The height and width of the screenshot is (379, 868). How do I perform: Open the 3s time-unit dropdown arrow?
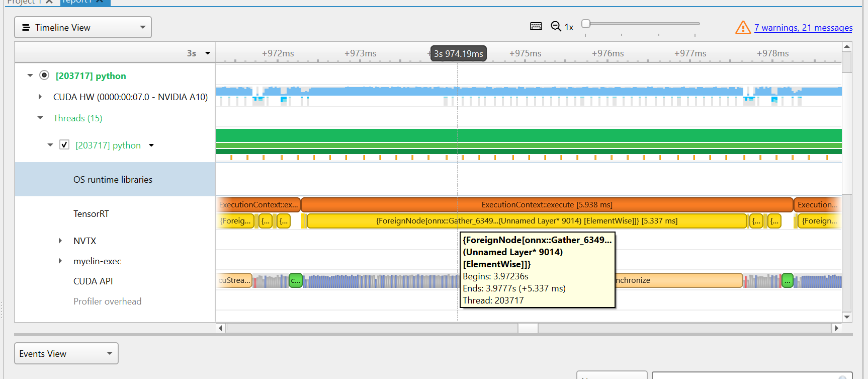point(208,53)
